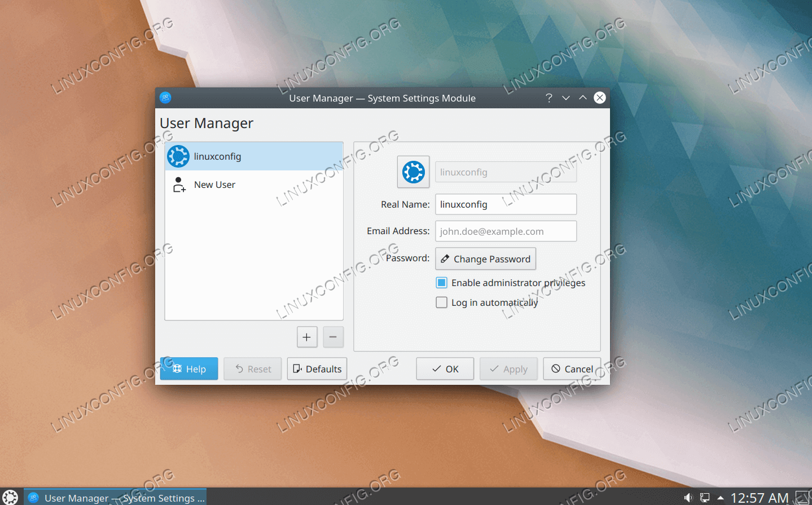Viewport: 812px width, 505px height.
Task: Click the network icon in system tray
Action: click(704, 498)
